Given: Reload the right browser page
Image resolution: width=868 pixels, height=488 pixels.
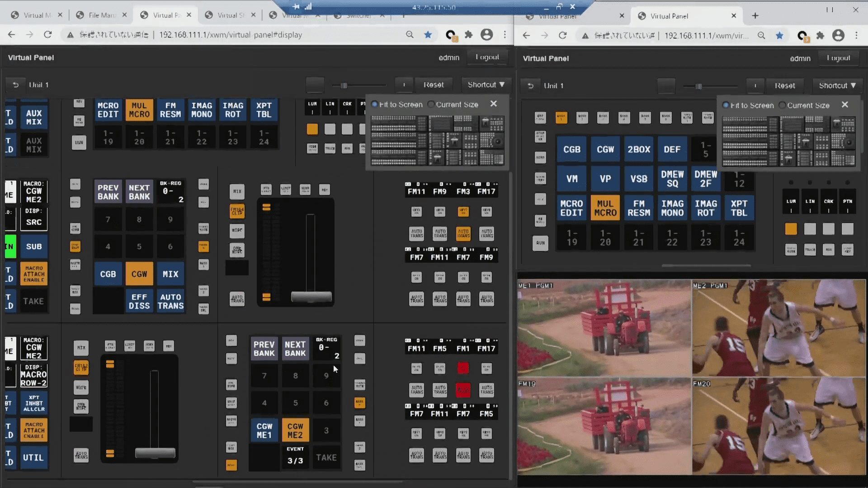Looking at the screenshot, I should pos(562,35).
